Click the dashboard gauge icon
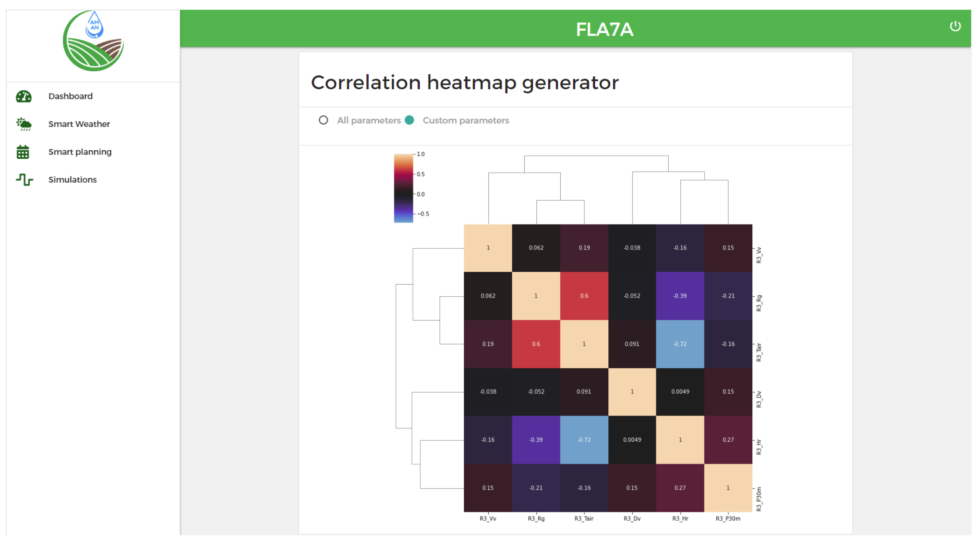 [x=24, y=96]
